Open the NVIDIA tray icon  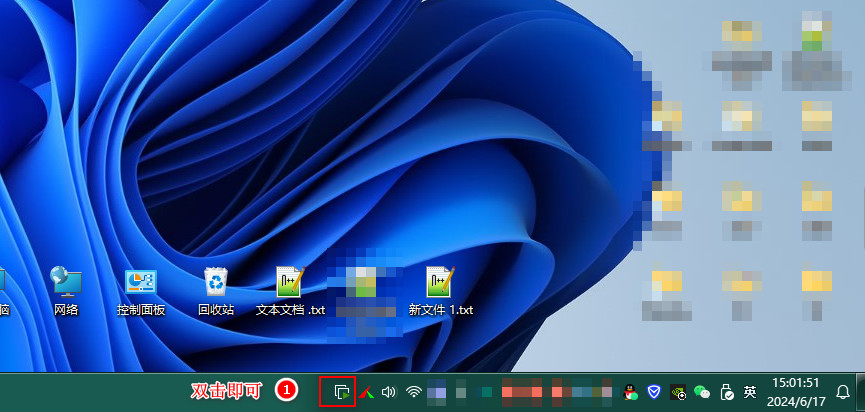678,392
